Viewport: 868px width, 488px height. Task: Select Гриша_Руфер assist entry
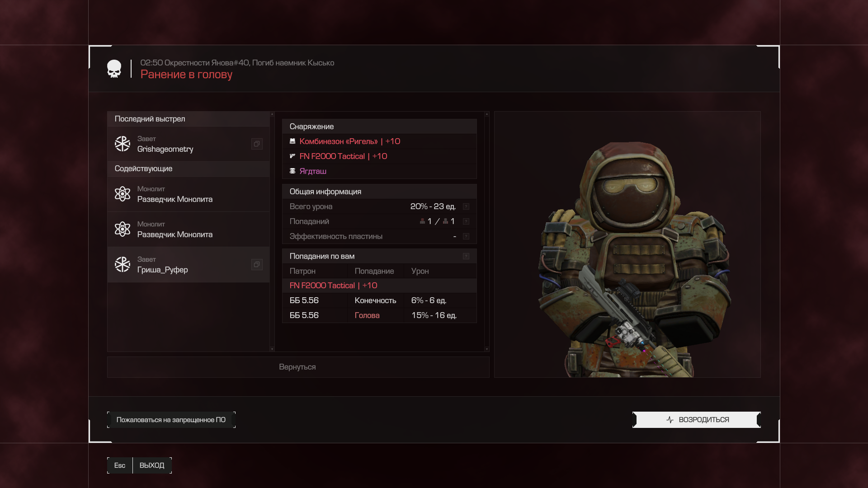tap(189, 264)
